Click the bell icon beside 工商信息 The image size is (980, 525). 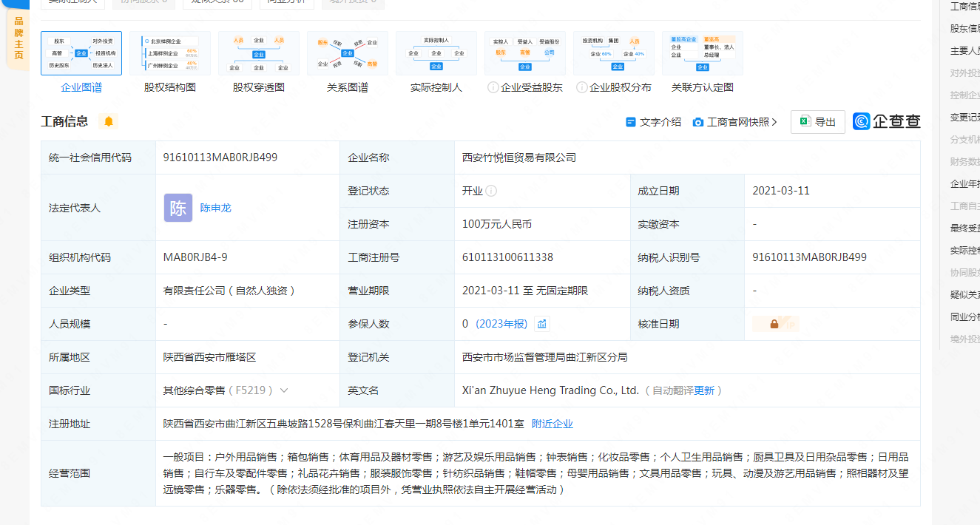[x=109, y=122]
